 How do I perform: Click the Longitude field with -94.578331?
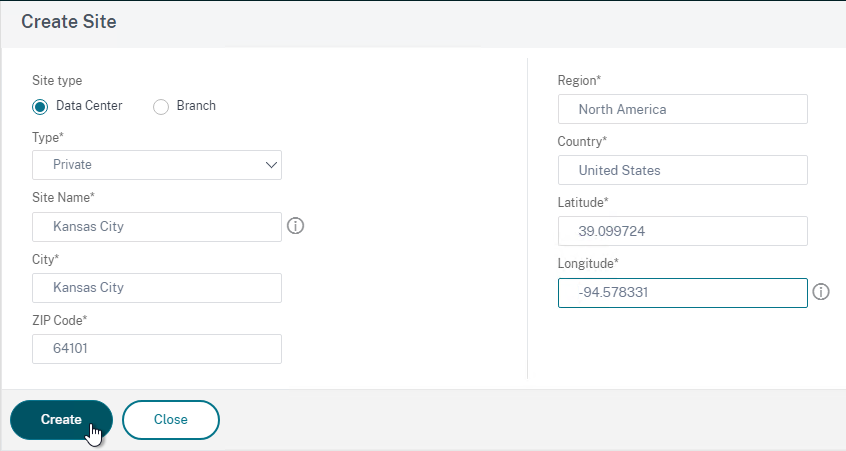[683, 293]
